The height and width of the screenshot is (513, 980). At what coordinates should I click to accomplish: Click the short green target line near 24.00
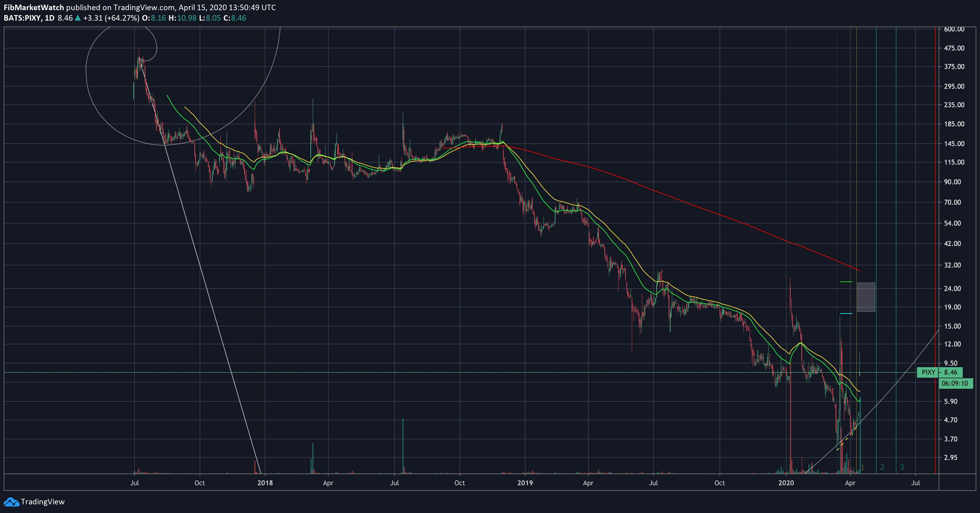[846, 282]
